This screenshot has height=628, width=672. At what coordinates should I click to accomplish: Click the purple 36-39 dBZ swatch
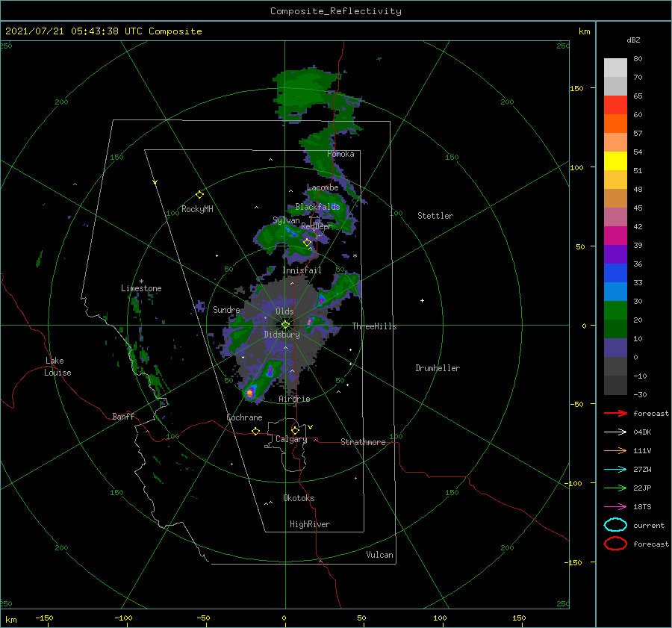coord(615,255)
